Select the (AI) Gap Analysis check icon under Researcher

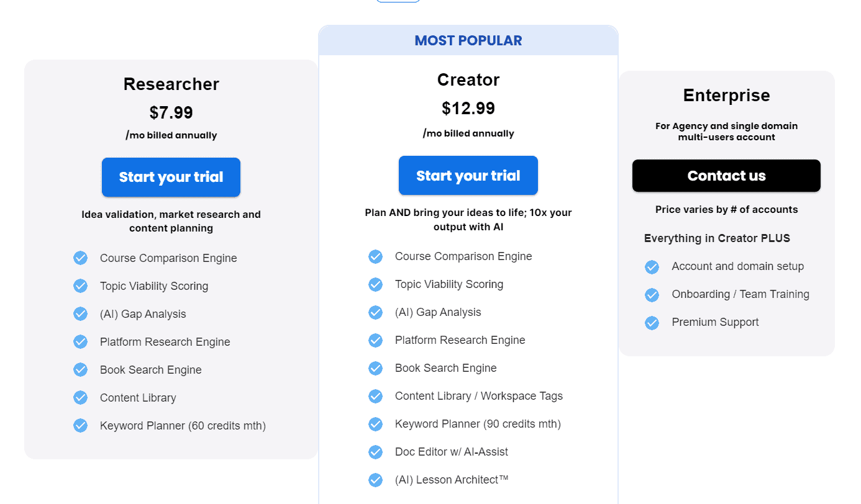click(x=81, y=313)
